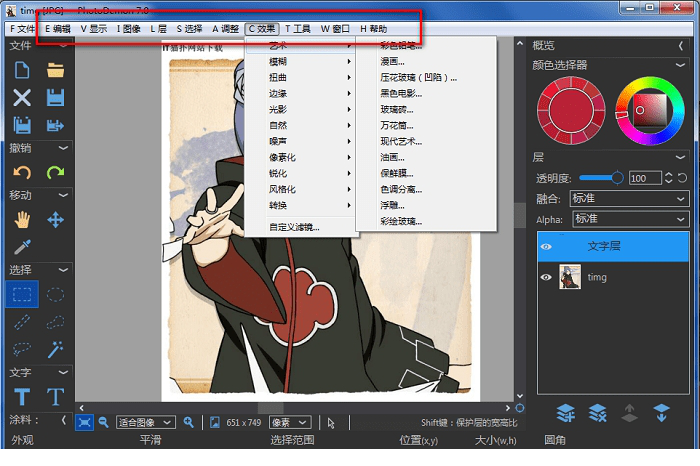Screen dimensions: 700x466
Task: Click the zoom out magnifier icon
Action: click(104, 422)
